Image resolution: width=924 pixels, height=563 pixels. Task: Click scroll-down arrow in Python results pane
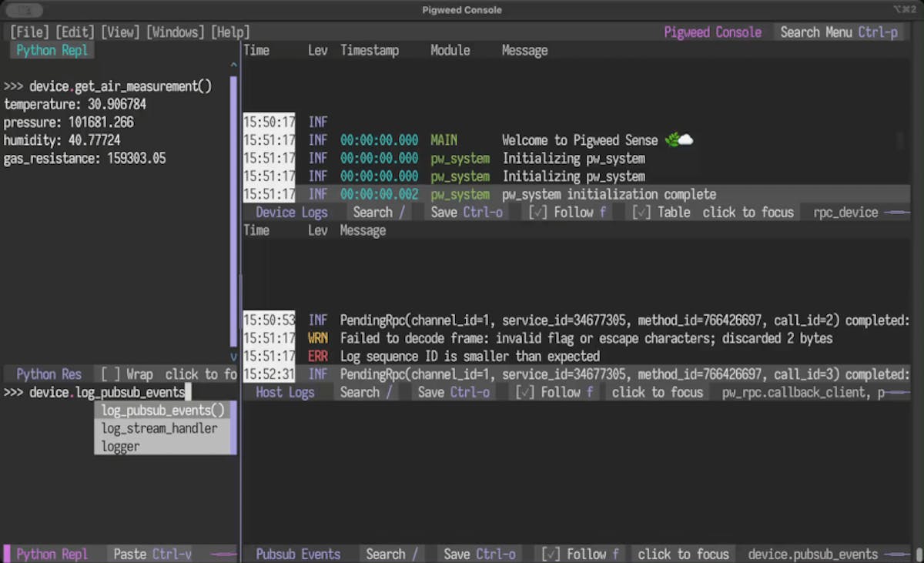(233, 357)
